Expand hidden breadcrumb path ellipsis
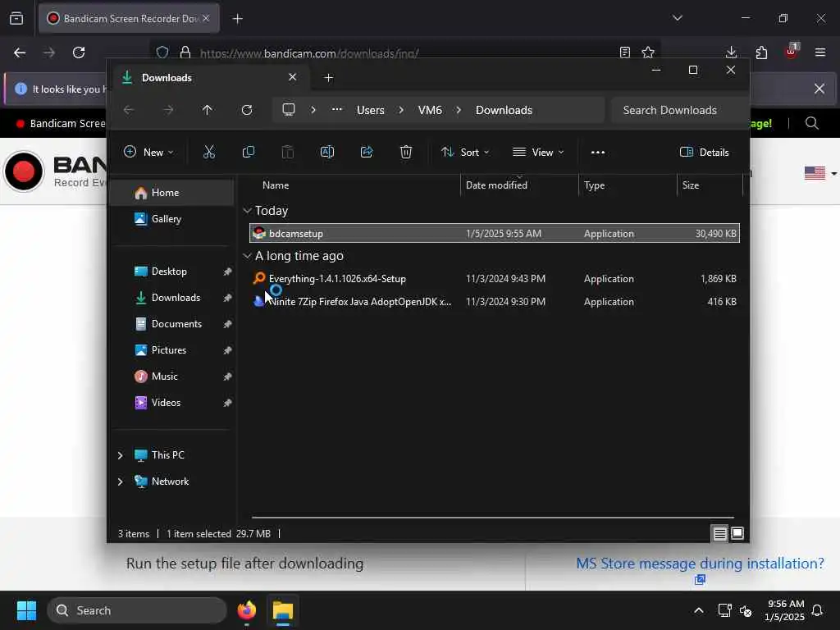Image resolution: width=840 pixels, height=630 pixels. (337, 110)
